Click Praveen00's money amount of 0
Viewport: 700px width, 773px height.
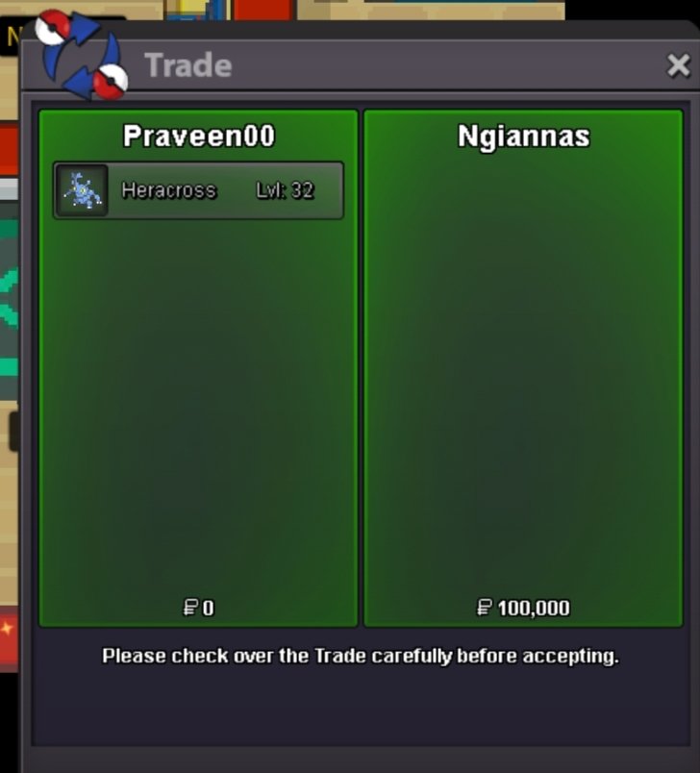click(208, 608)
